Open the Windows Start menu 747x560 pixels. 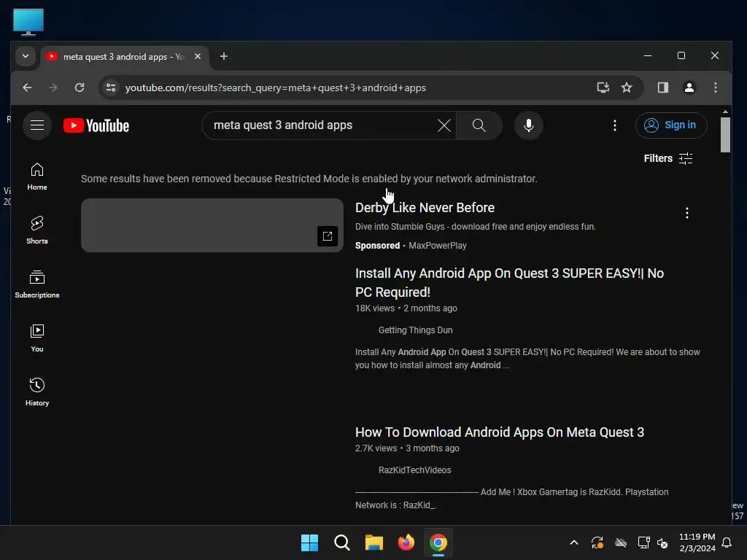coord(309,542)
